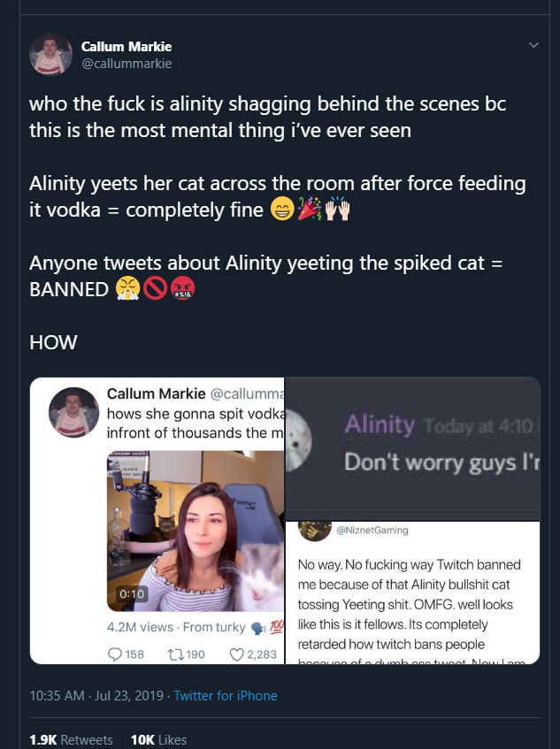This screenshot has height=749, width=560.
Task: View the 1.9K Retweets list
Action: tap(71, 739)
